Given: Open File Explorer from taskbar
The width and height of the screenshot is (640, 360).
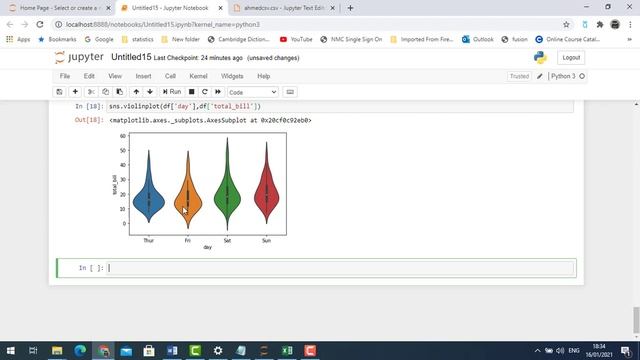Looking at the screenshot, I should 57,351.
